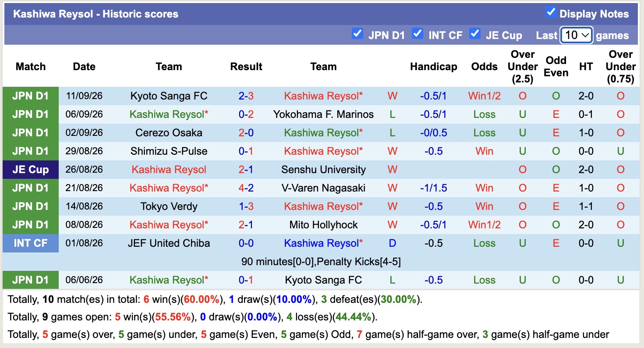Select the Over Under (2.5) column header

(x=523, y=67)
